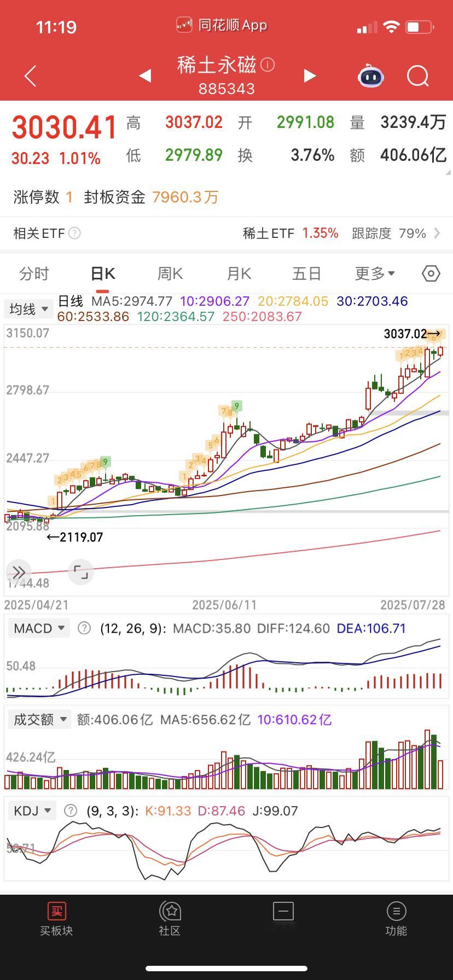Tap the blue 30:2703.46 MA label

(x=372, y=301)
